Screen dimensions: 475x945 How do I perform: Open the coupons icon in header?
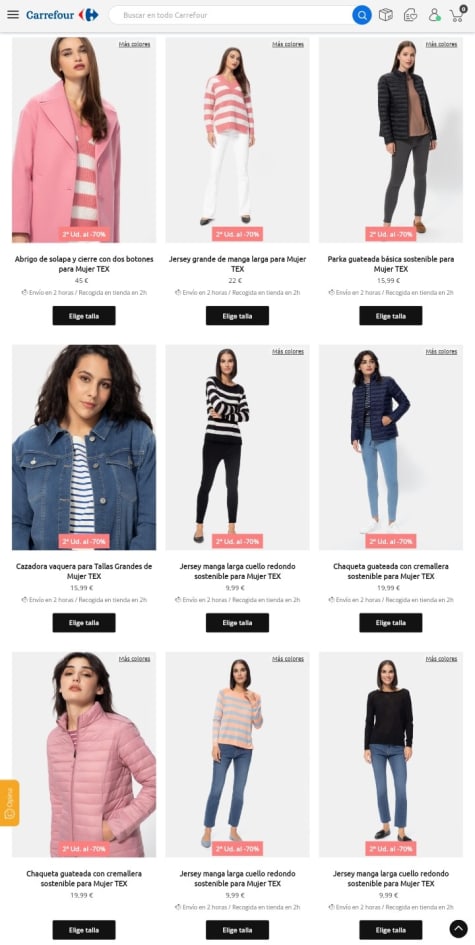point(411,15)
